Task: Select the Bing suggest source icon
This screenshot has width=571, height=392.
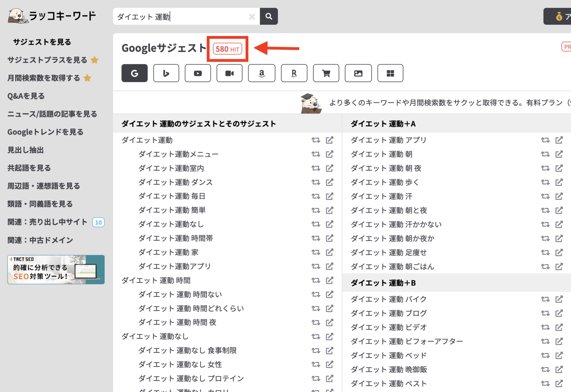Action: point(166,73)
